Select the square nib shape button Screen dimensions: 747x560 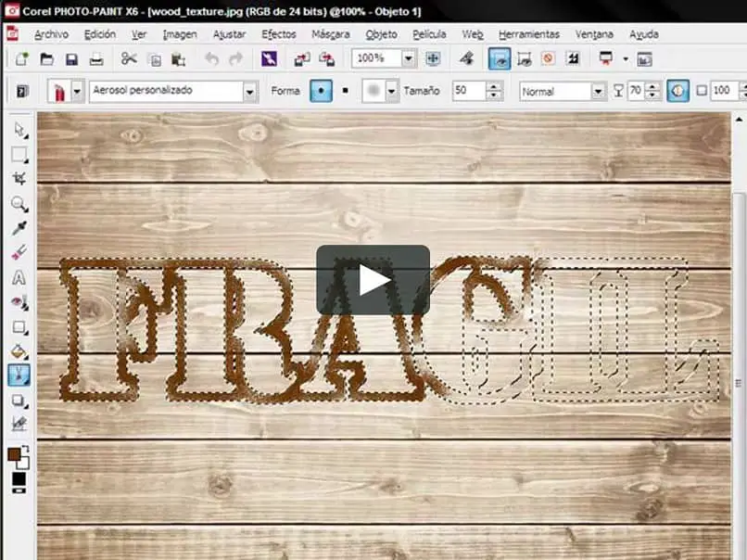[346, 91]
